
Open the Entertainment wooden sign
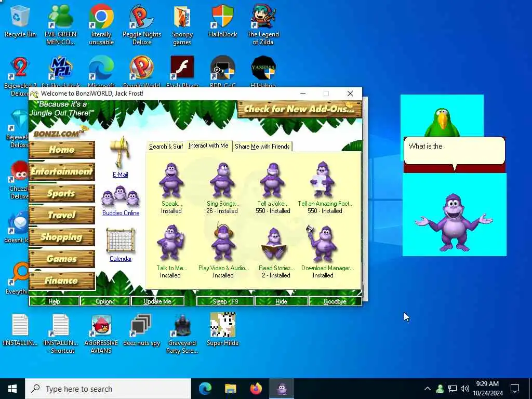tap(62, 171)
